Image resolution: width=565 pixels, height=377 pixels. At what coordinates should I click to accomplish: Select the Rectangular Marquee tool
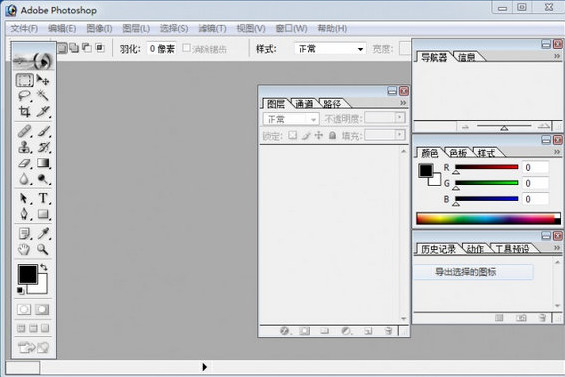pyautogui.click(x=25, y=80)
